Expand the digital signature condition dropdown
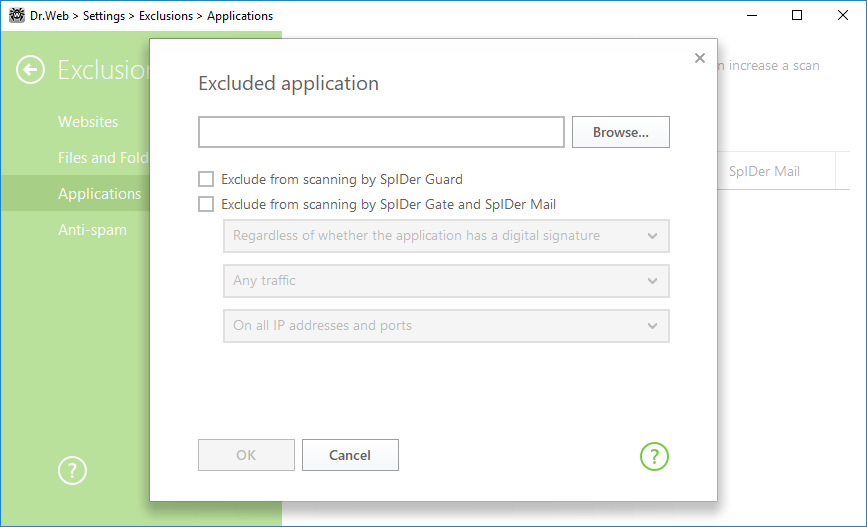This screenshot has height=527, width=867. point(446,236)
